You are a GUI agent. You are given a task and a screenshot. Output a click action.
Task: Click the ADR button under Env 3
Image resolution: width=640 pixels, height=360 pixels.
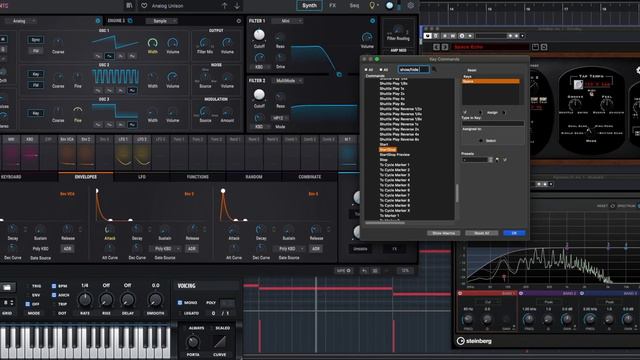[x=316, y=249]
